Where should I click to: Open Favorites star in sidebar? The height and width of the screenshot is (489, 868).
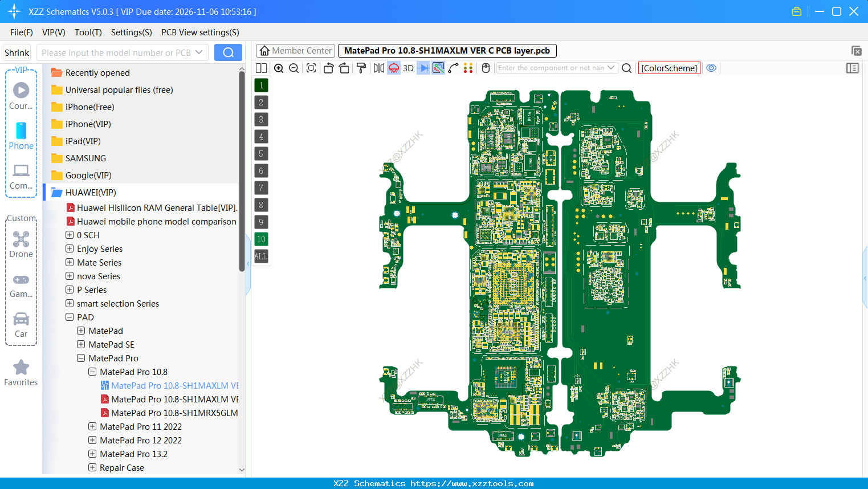pyautogui.click(x=21, y=373)
